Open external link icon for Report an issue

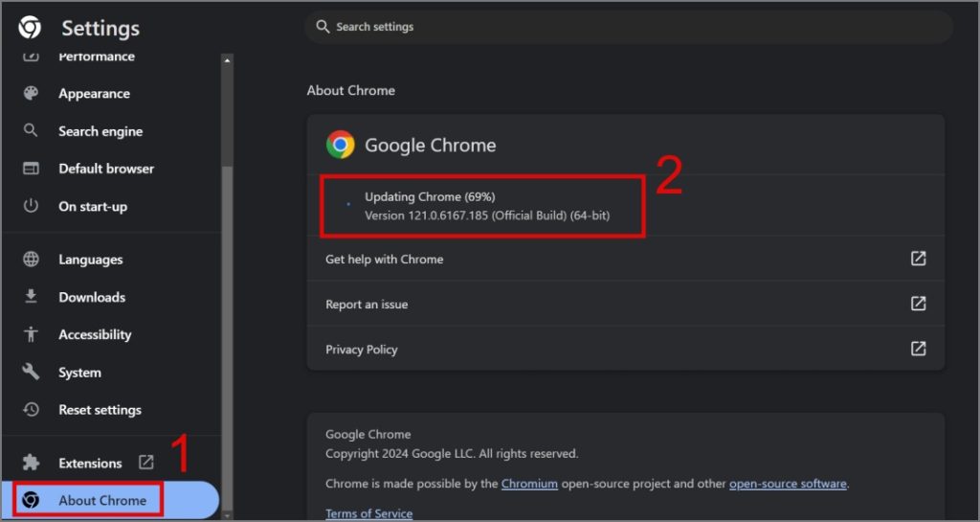coord(918,304)
